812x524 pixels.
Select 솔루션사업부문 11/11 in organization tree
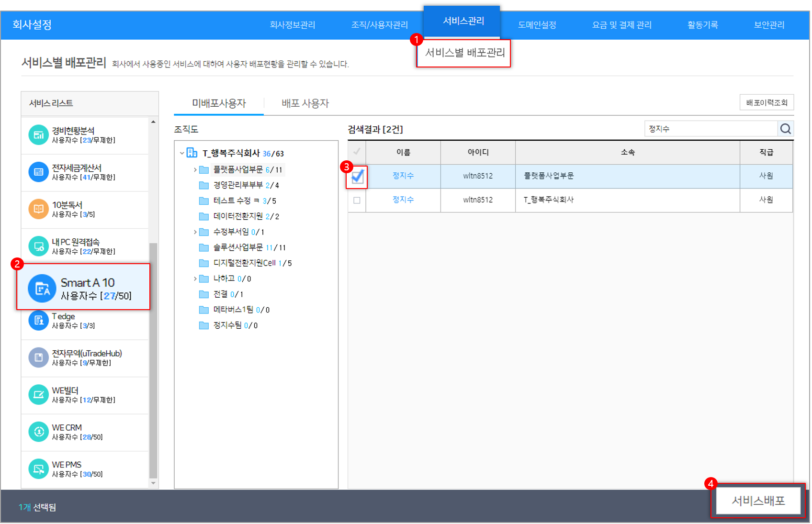(249, 247)
